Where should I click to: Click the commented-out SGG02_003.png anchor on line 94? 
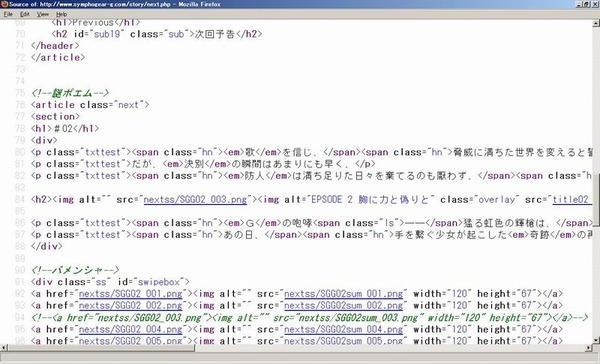coord(309,317)
